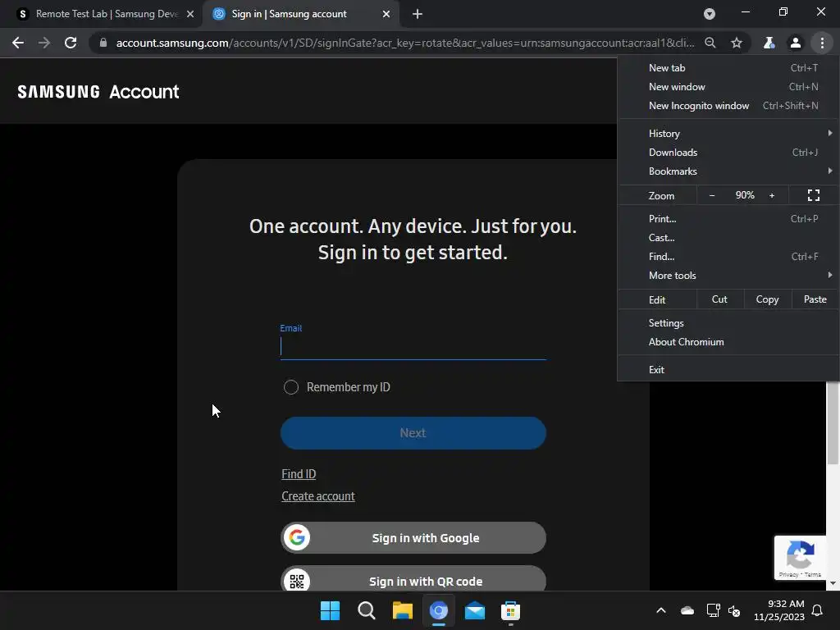Open the Find ID link

pyautogui.click(x=299, y=474)
